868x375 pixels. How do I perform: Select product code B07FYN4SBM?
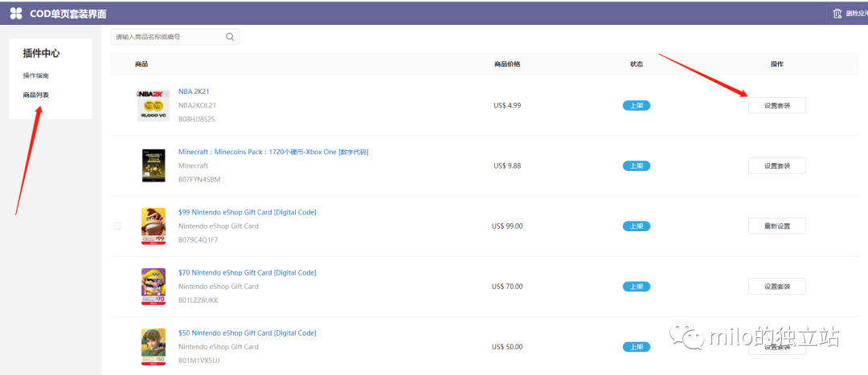coord(199,180)
